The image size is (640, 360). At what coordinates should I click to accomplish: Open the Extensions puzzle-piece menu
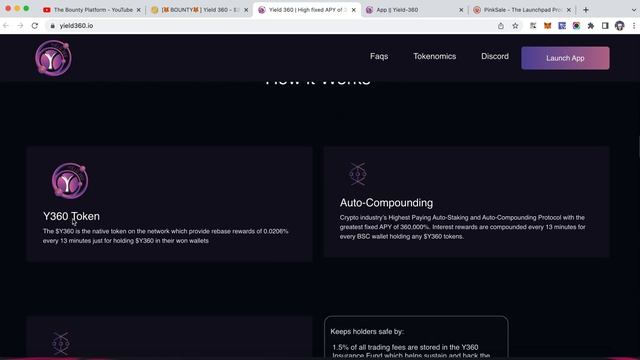591,26
